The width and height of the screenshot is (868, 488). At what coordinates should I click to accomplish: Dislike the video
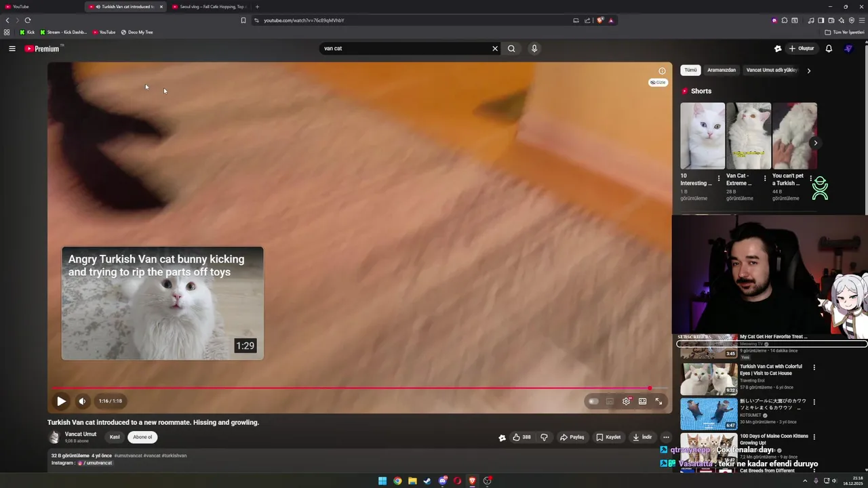(544, 437)
